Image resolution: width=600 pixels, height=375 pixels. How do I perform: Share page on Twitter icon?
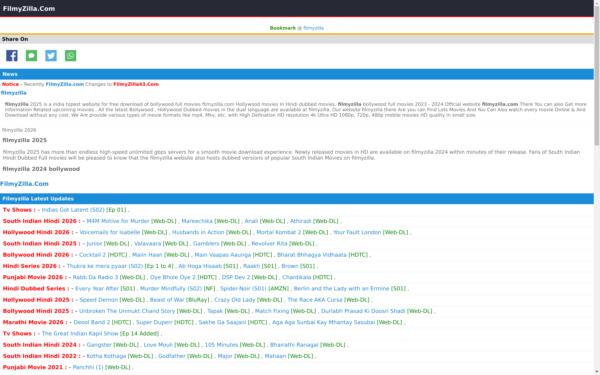pos(51,55)
